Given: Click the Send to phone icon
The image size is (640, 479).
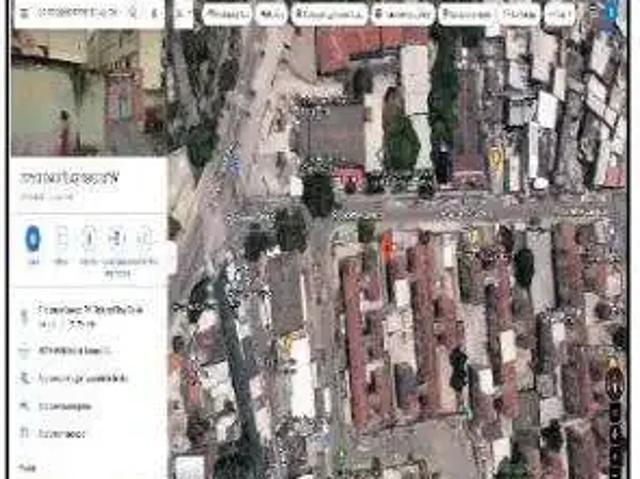Looking at the screenshot, I should tap(116, 238).
